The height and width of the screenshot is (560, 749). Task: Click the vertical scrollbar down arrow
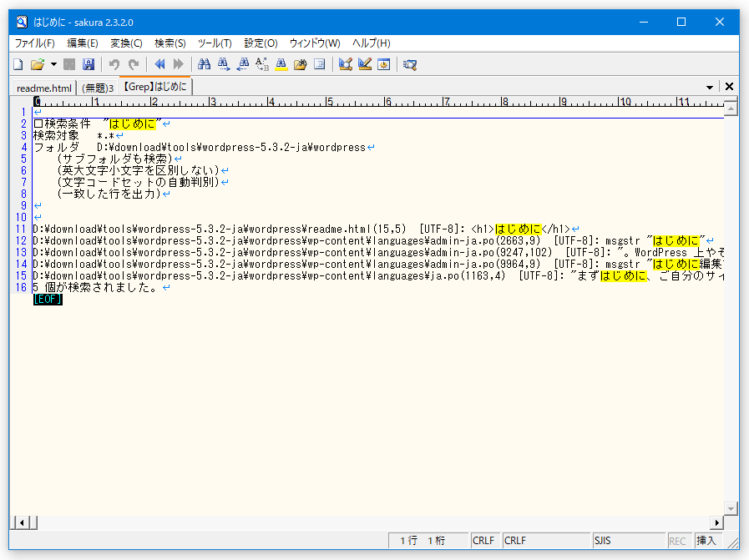coord(731,509)
